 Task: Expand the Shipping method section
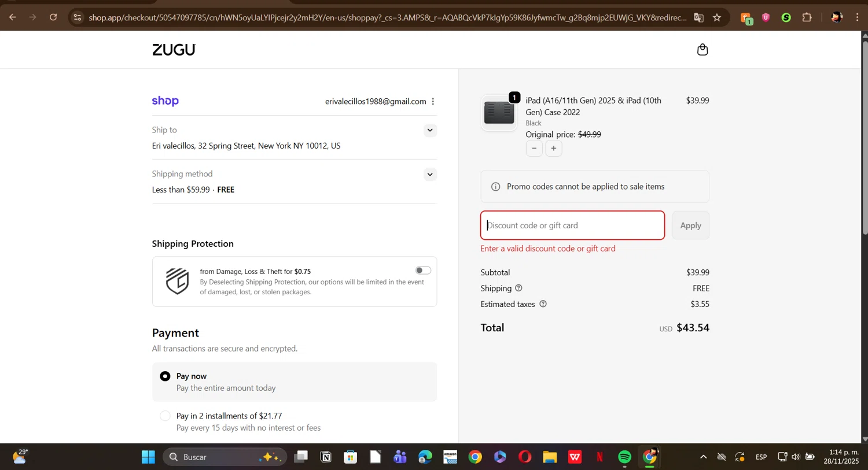(429, 175)
